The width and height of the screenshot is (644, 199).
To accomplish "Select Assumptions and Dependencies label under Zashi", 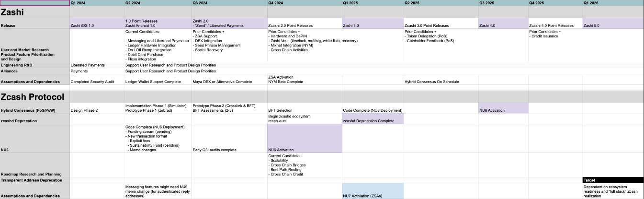I will (35, 79).
